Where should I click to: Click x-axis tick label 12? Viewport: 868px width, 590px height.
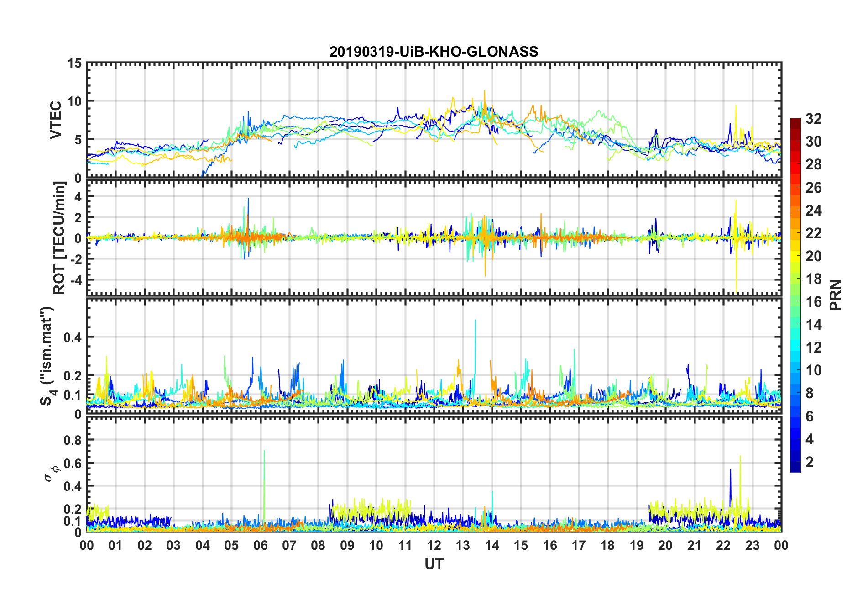point(434,545)
